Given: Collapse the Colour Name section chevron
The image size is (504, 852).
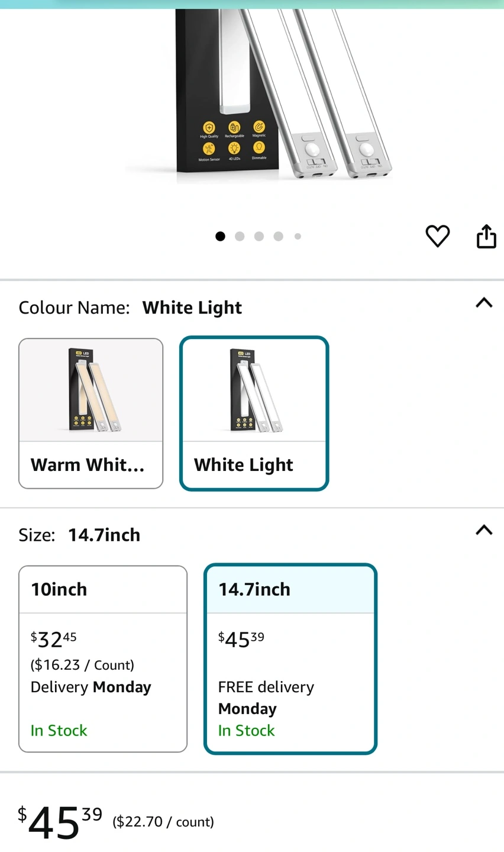Looking at the screenshot, I should pyautogui.click(x=484, y=303).
